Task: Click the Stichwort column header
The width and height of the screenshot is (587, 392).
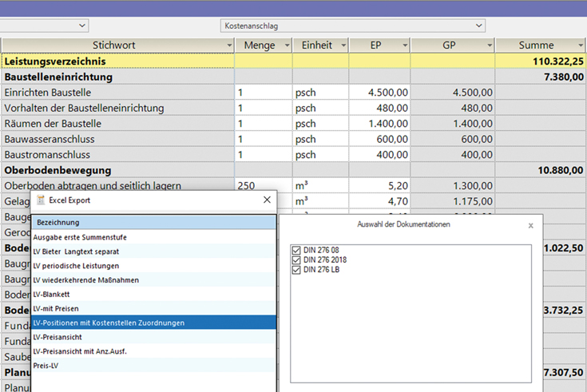Action: (x=116, y=46)
